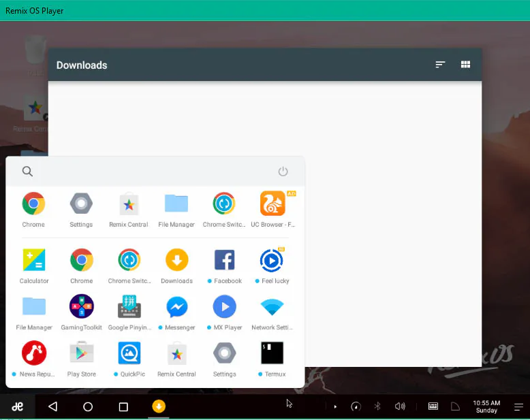Open the volume control in the tray
Viewport: 530px width, 420px height.
400,406
